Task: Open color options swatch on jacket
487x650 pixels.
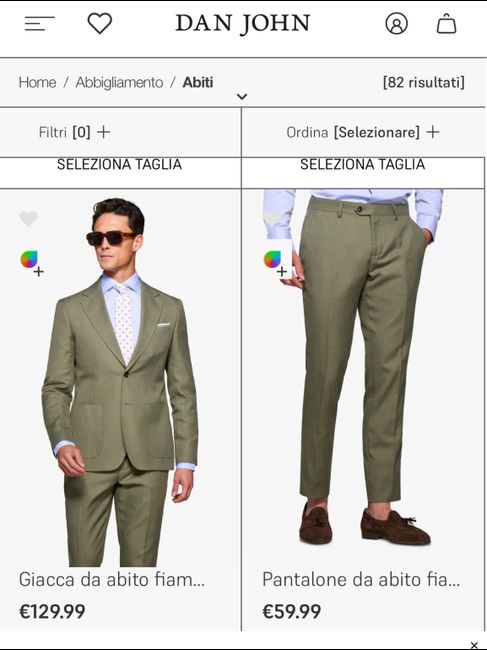Action: (32, 263)
